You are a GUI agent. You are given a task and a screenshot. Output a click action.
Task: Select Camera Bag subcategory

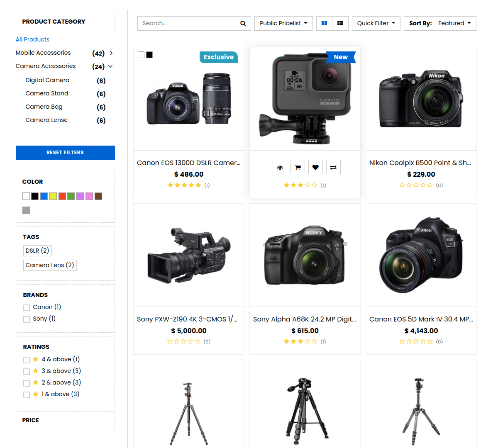tap(44, 107)
